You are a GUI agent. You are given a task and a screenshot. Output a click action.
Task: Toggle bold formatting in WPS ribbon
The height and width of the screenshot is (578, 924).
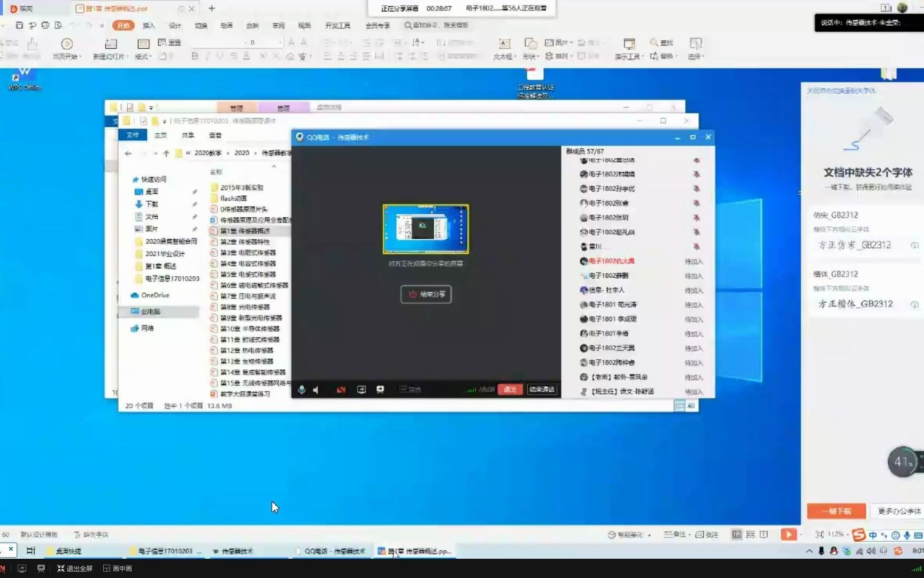click(x=195, y=56)
